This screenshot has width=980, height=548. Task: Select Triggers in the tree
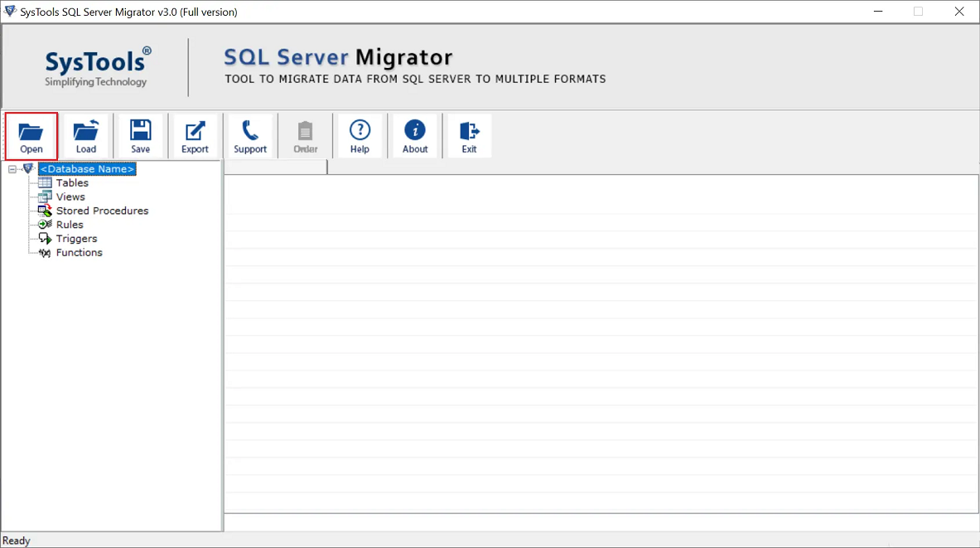[x=76, y=238]
